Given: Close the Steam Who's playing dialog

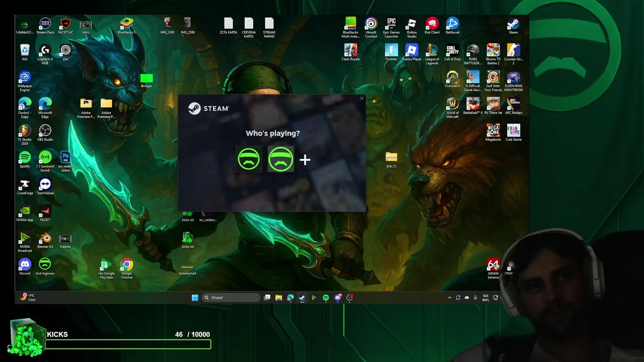Looking at the screenshot, I should [361, 99].
